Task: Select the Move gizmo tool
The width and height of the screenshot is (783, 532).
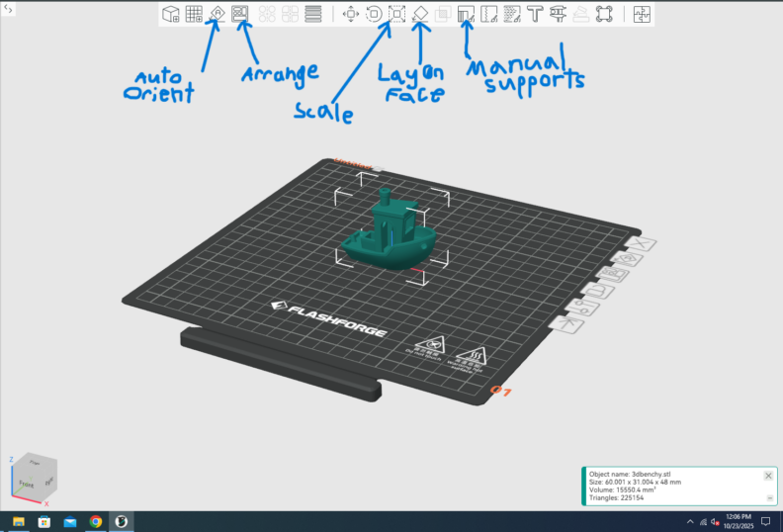Action: 351,14
